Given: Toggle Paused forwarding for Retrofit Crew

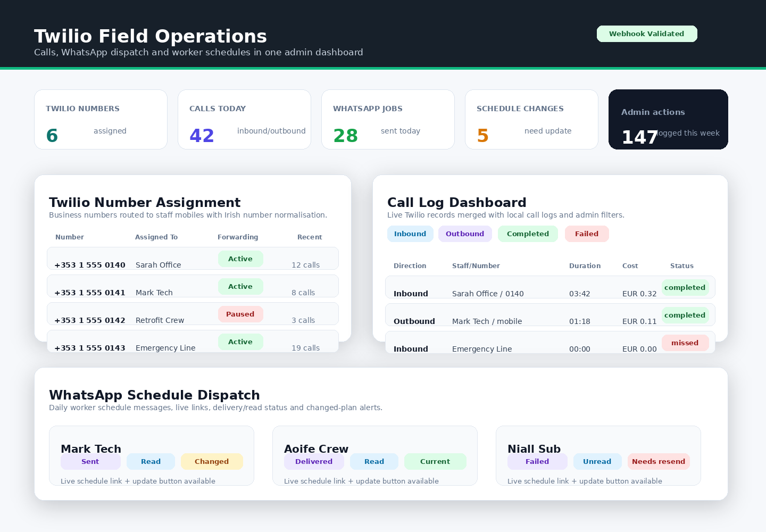Looking at the screenshot, I should coord(240,314).
